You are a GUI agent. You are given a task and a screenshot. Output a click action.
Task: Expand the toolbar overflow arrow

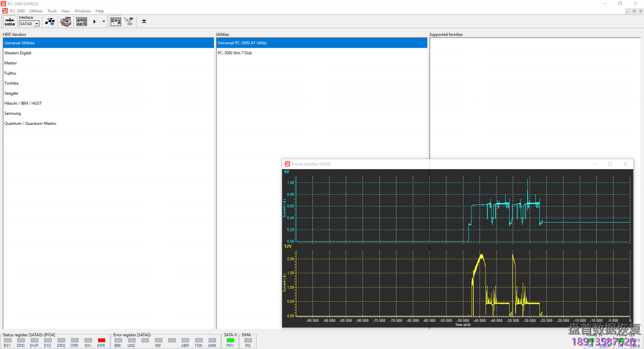click(x=144, y=22)
